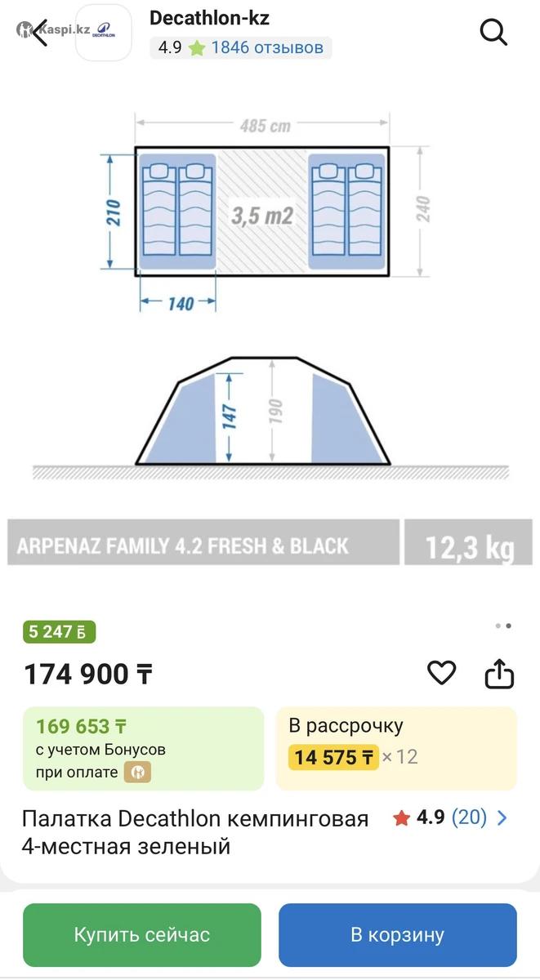The width and height of the screenshot is (540, 980).
Task: Expand product reviews chevron arrow
Action: pos(502,818)
